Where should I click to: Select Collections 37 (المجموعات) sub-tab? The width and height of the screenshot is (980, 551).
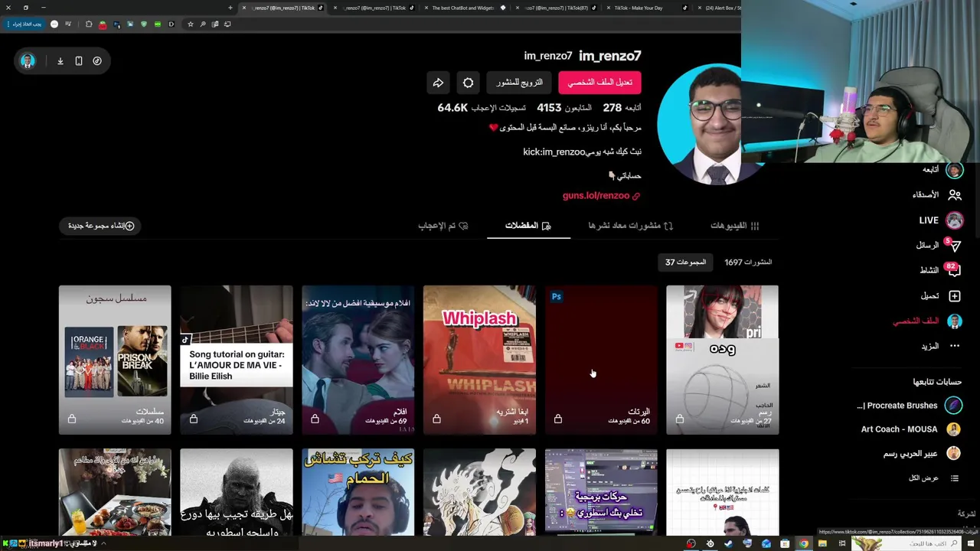coord(685,262)
